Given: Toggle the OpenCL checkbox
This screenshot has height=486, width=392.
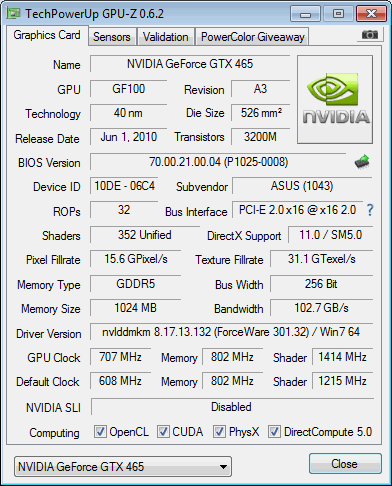Looking at the screenshot, I should tap(100, 431).
